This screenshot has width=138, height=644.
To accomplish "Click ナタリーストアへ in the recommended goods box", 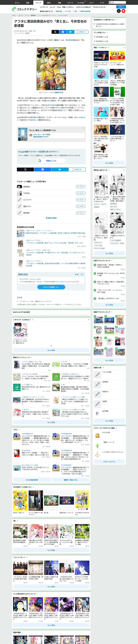I will point(109,462).
